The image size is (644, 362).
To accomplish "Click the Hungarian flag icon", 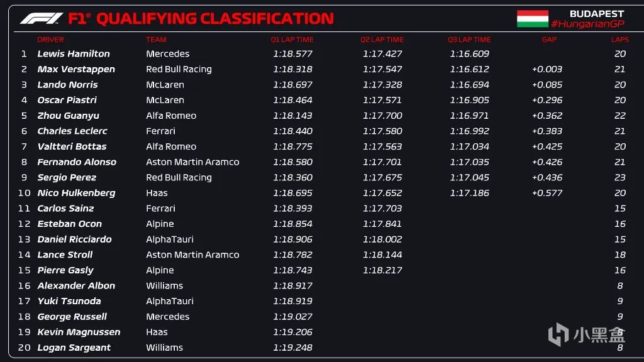I will (x=532, y=19).
